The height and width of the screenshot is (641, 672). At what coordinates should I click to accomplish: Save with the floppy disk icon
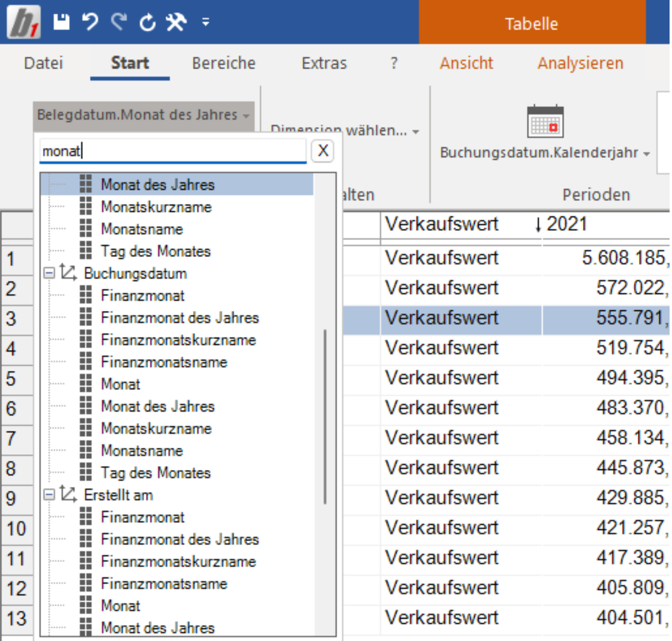pyautogui.click(x=62, y=22)
